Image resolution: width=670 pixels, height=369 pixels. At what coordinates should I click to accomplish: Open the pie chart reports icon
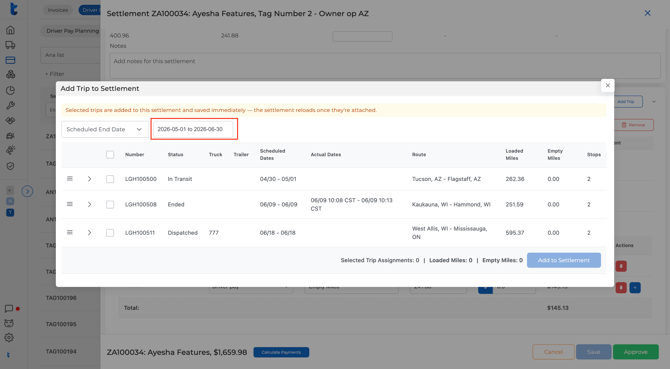tap(10, 90)
